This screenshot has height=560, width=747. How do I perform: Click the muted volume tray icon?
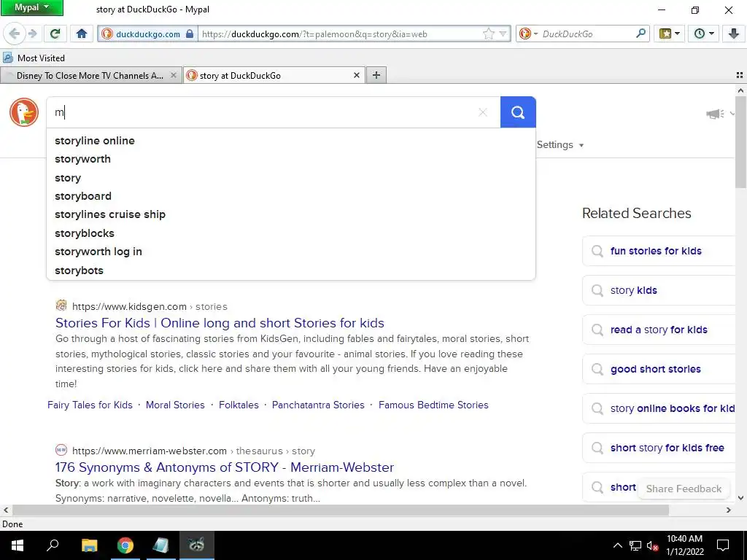pyautogui.click(x=652, y=545)
